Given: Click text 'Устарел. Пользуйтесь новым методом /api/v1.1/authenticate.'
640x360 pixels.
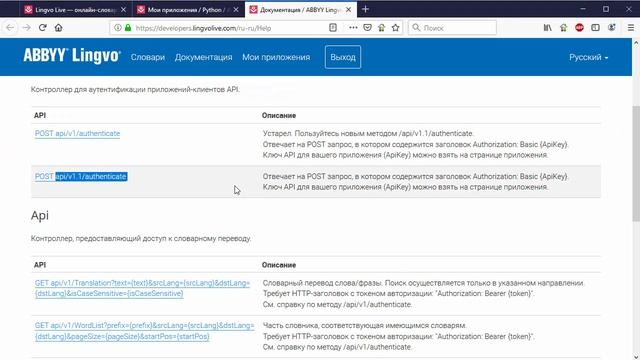Looking at the screenshot, I should pyautogui.click(x=368, y=133).
